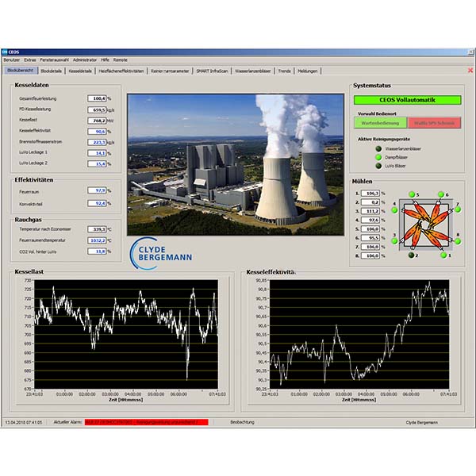Viewport: 476px width, 476px height.
Task: Click mill 3 value field 111,2
Action: (x=370, y=211)
